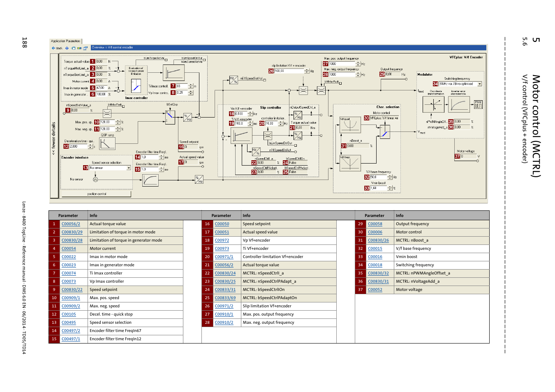The width and height of the screenshot is (555, 392).
Task: Select the Slip controller PI response block
Action: point(241,135)
